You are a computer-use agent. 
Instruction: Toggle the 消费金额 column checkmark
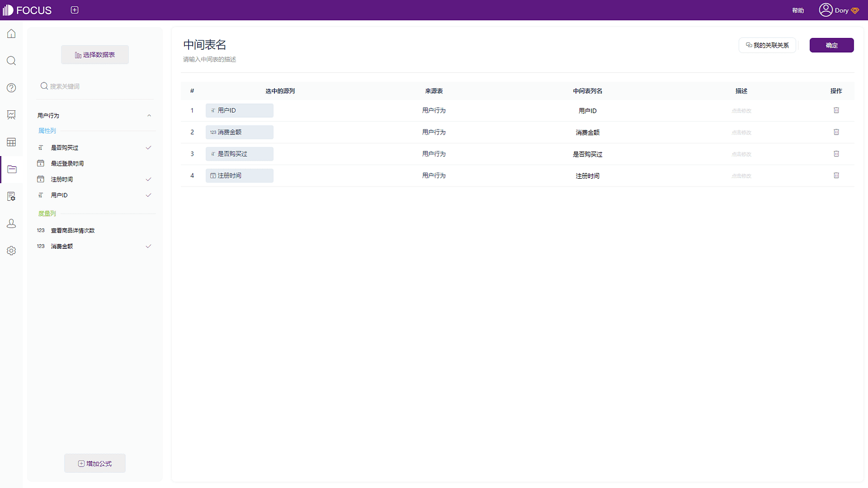coord(149,246)
